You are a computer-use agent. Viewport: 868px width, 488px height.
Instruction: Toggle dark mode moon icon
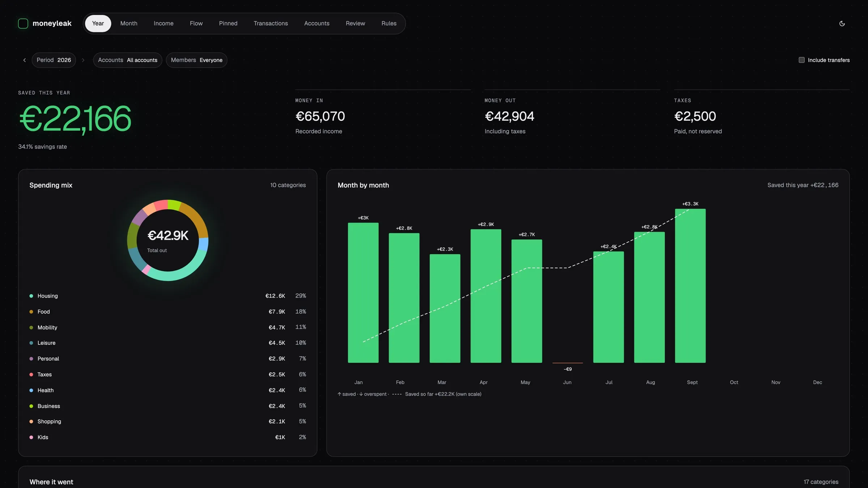click(842, 23)
